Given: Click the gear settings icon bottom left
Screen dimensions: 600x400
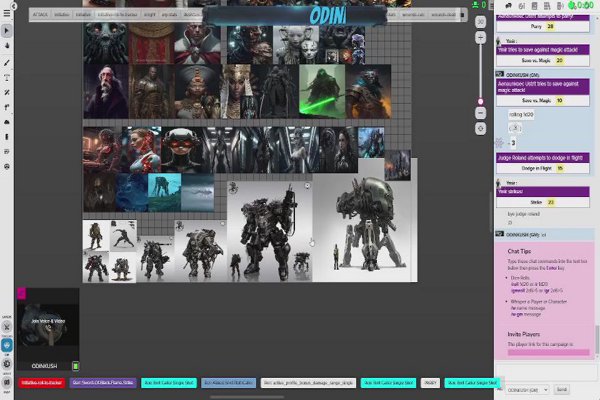Looking at the screenshot, I should 7,363.
